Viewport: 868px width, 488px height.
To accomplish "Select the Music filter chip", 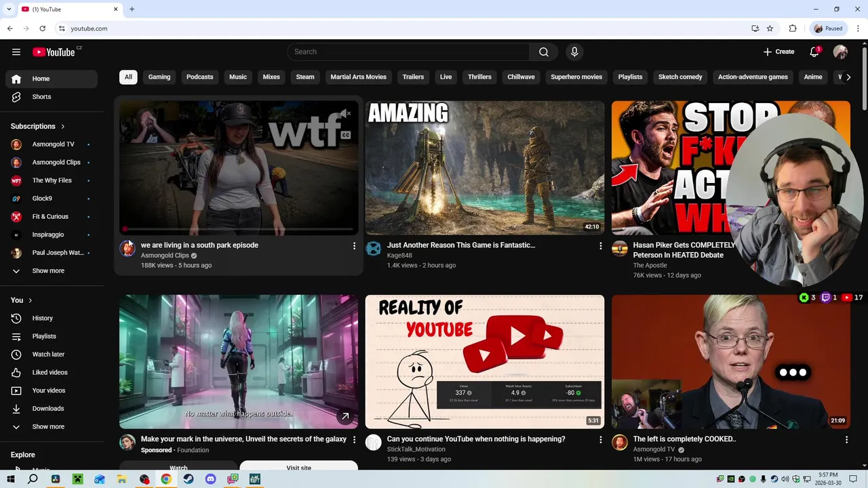I will 238,77.
